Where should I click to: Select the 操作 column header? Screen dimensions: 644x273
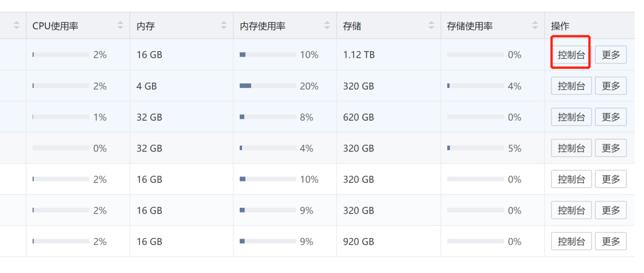[560, 26]
